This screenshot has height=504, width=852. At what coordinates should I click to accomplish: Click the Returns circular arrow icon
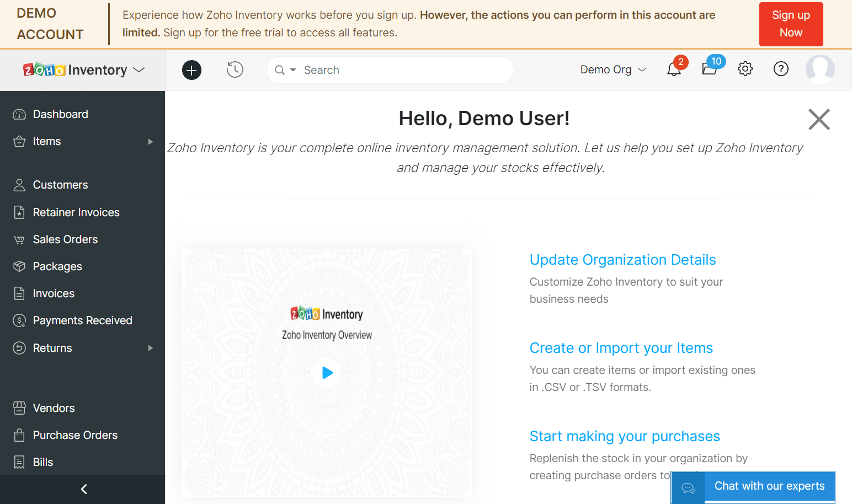19,348
